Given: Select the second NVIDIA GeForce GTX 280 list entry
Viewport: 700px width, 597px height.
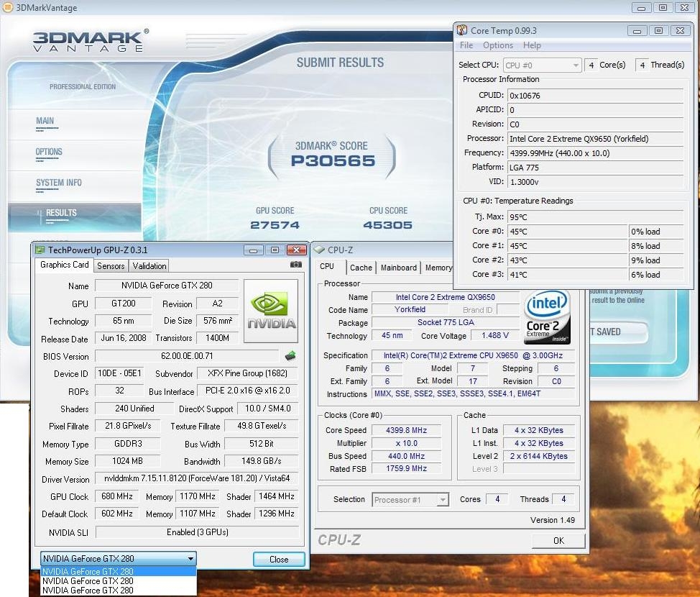Looking at the screenshot, I should pos(119,581).
